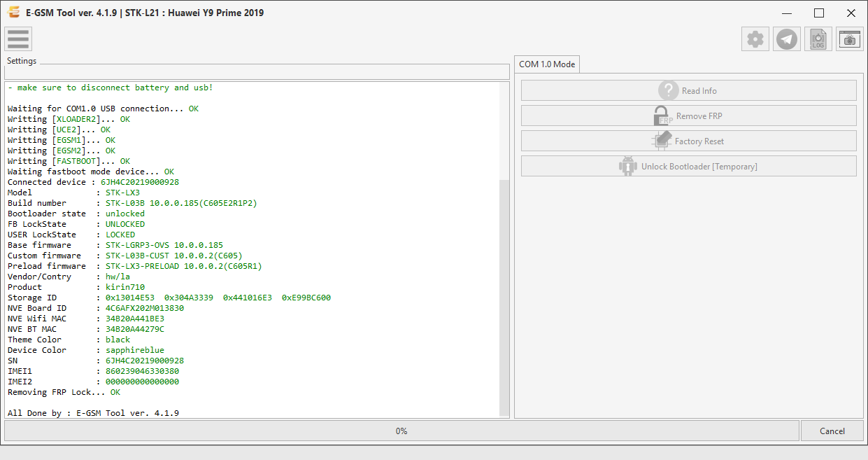Click the Remove FRP button
This screenshot has width=868, height=460.
(688, 116)
